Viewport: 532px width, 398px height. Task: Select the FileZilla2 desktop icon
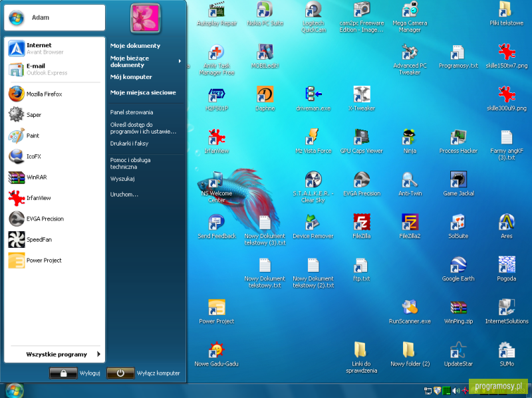tap(410, 227)
